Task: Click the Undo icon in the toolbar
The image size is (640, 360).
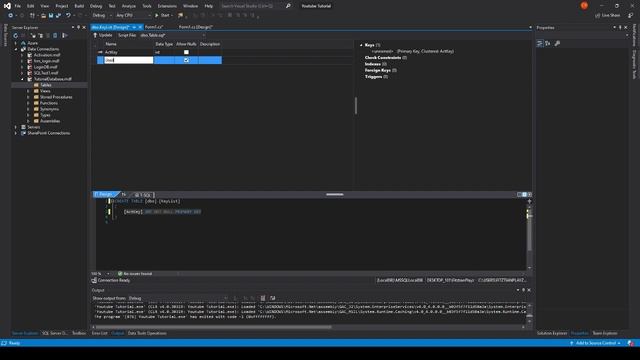Action: tap(68, 15)
